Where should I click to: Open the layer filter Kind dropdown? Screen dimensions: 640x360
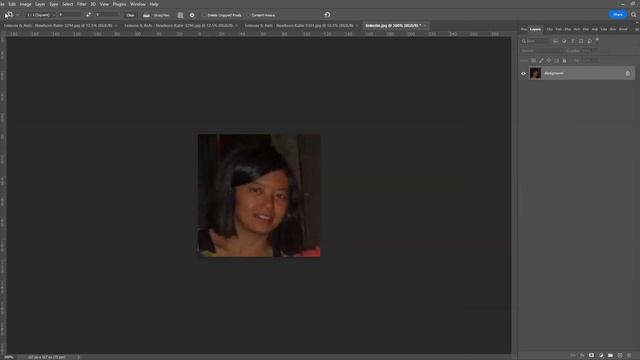click(535, 41)
